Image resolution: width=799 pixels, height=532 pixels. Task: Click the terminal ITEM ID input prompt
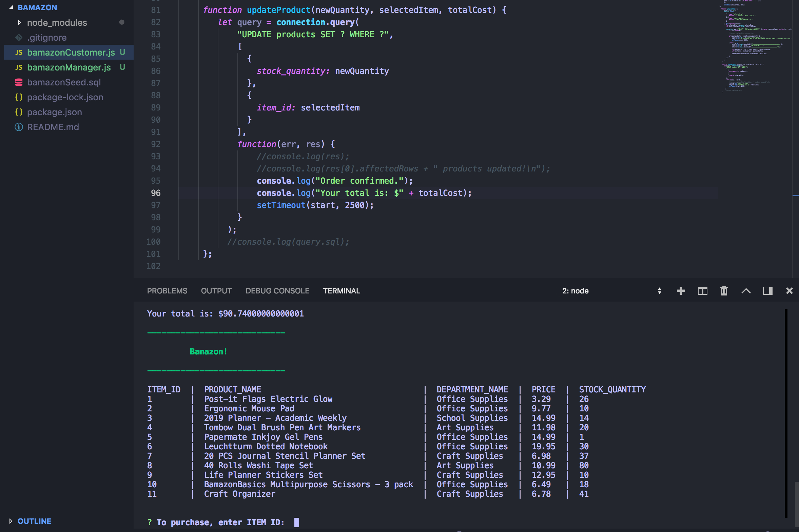click(x=296, y=522)
